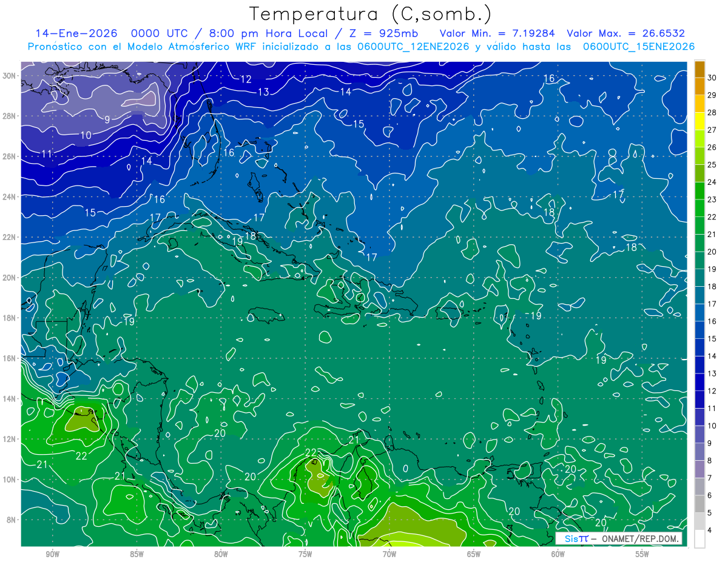Click '8:00 pm Hora Local' text
This screenshot has height=562, width=728.
269,33
